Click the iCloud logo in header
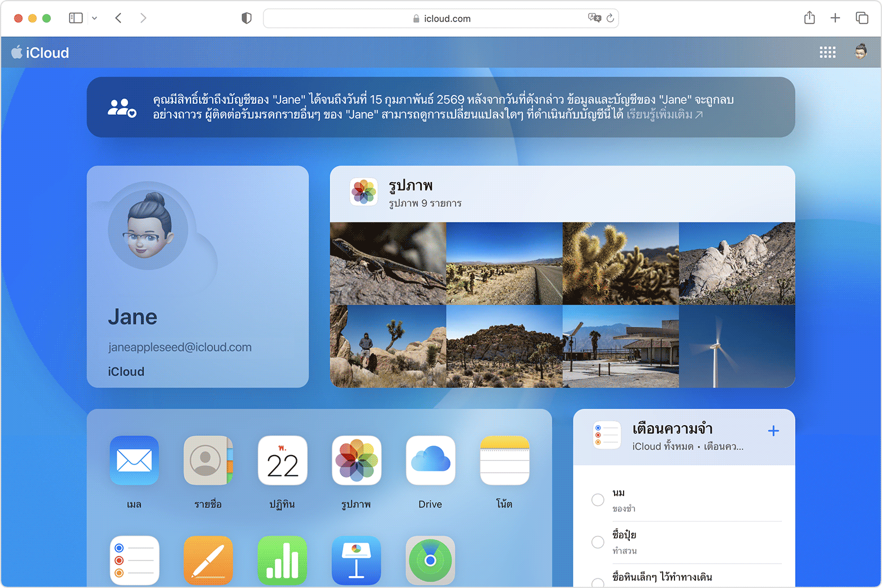Screen dimensions: 882x588 40,53
